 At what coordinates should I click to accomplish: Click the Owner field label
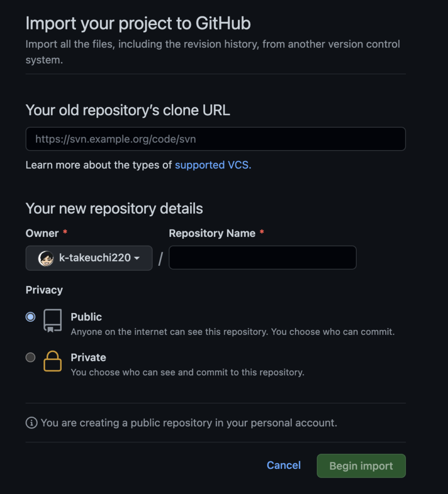pos(42,233)
